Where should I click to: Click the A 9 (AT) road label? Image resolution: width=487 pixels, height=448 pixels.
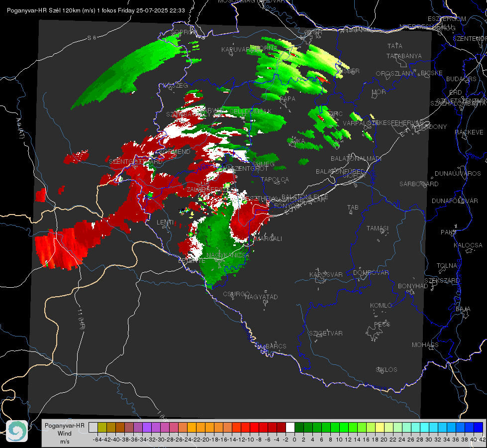[20, 128]
